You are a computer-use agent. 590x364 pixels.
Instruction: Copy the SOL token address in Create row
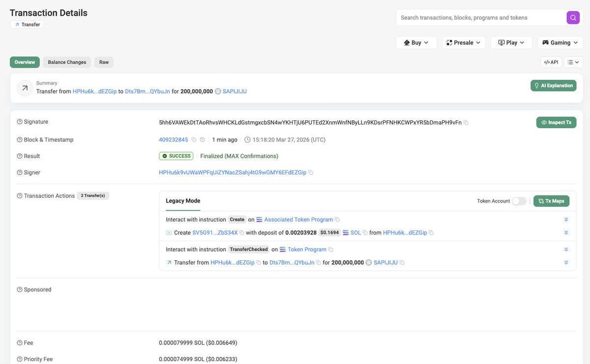365,233
